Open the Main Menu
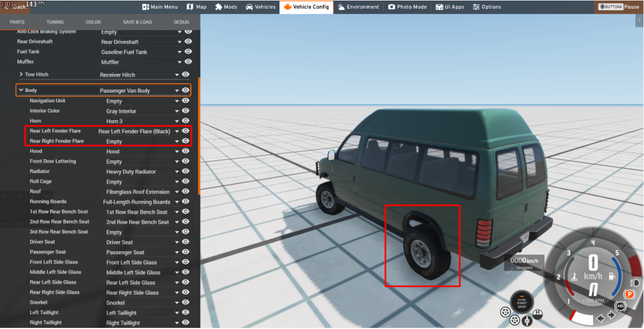Viewport: 644px width, 329px height. coord(160,7)
